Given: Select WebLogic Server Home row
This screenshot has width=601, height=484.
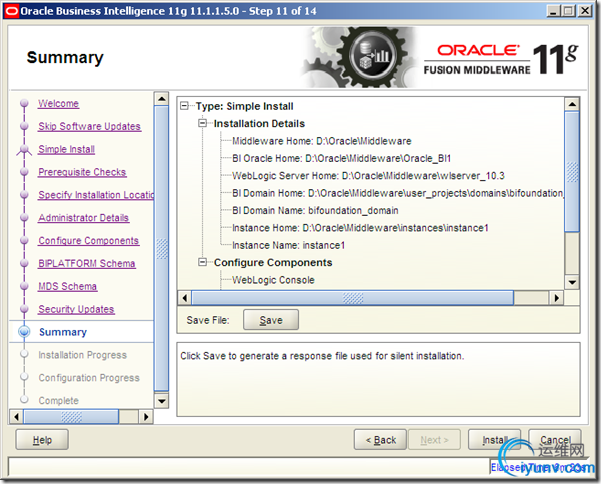Looking at the screenshot, I should point(368,176).
